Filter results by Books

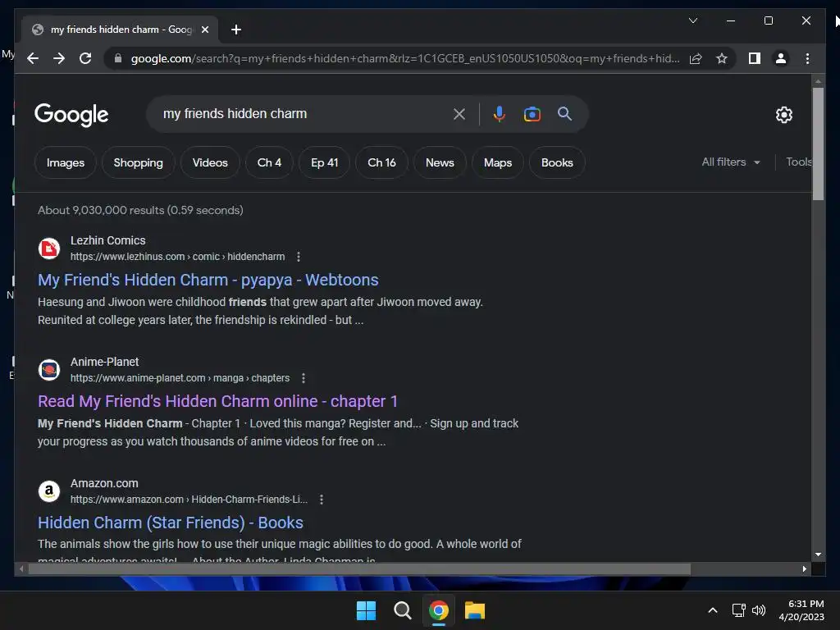pyautogui.click(x=557, y=162)
